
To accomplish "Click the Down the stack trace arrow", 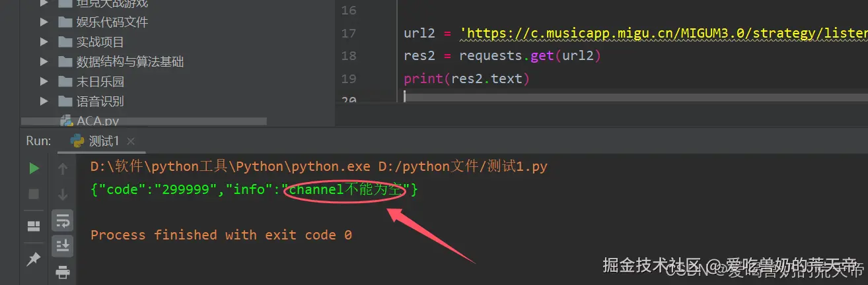I will click(63, 194).
